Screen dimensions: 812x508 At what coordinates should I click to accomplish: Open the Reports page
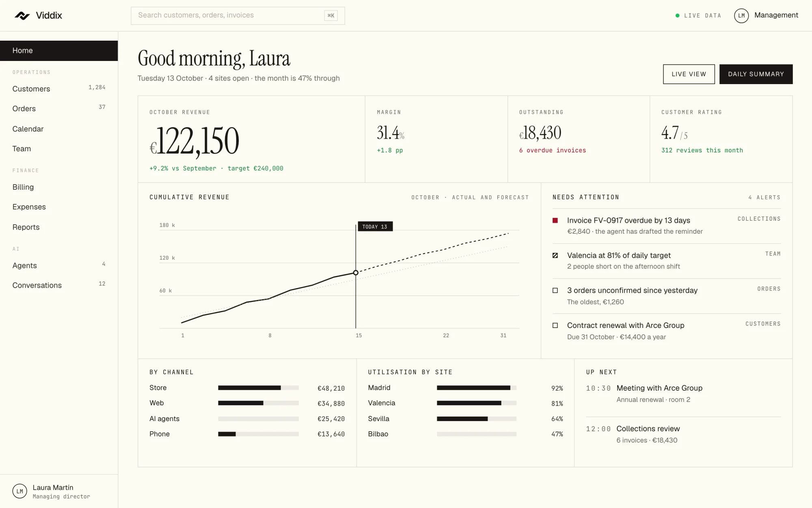[59, 227]
